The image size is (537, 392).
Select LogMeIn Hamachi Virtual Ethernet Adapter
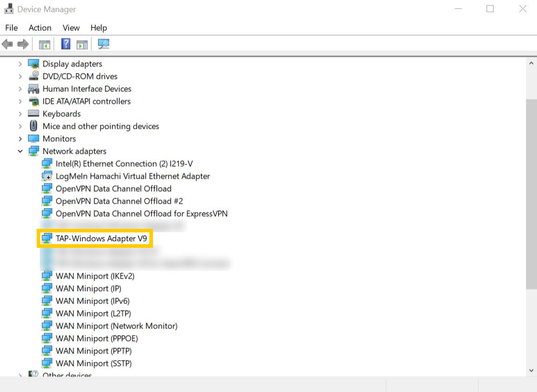[133, 176]
